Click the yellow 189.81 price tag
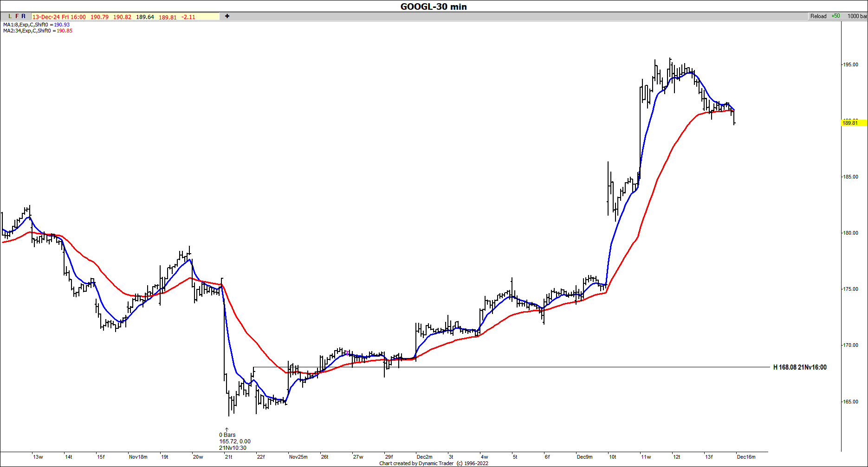Screen dimensions: 868x467 point(854,123)
